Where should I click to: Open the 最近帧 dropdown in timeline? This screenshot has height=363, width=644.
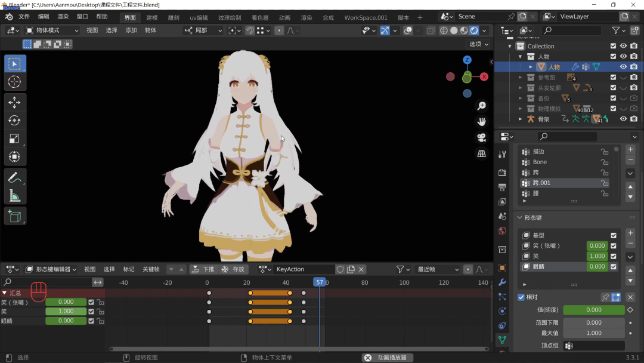[438, 269]
